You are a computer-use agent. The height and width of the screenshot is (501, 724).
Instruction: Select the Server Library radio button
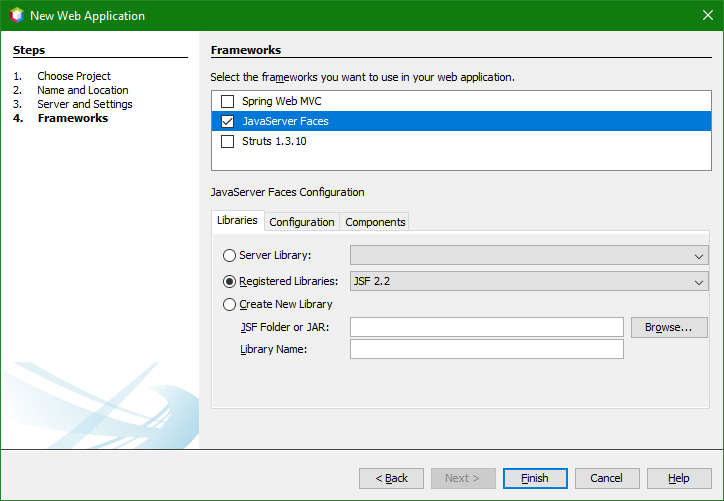(x=229, y=255)
